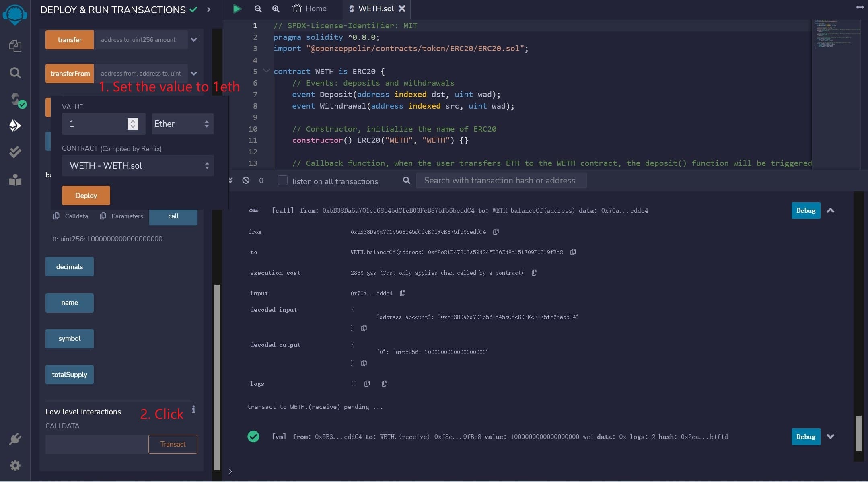Click the green Run script play icon
Image resolution: width=868 pixels, height=482 pixels.
click(x=237, y=8)
